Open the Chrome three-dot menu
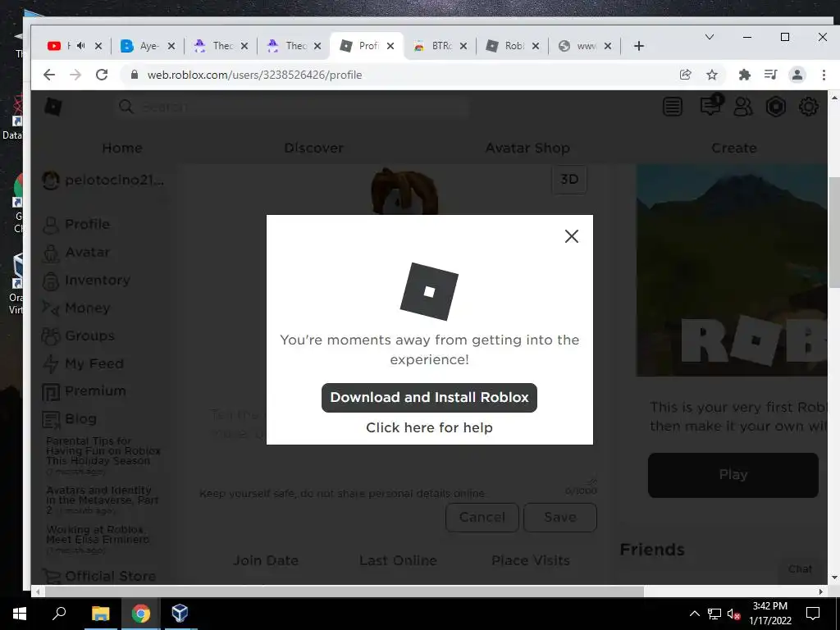Viewport: 840px width, 630px height. (824, 75)
